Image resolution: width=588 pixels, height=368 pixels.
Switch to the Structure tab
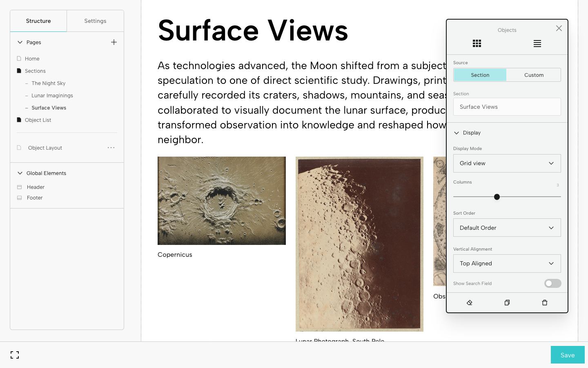tap(38, 21)
